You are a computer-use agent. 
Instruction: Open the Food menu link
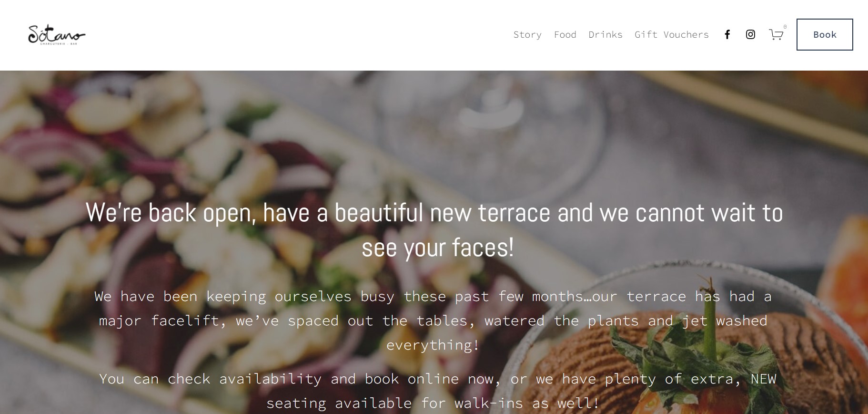[565, 34]
